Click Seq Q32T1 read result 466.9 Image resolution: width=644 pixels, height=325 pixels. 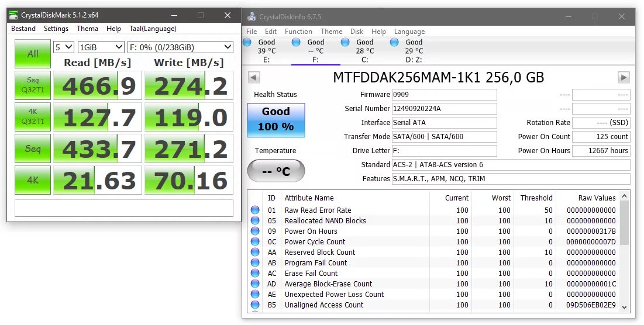[x=98, y=85]
